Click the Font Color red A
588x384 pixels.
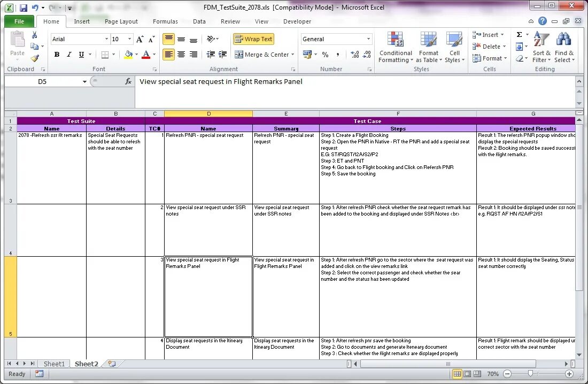click(146, 55)
